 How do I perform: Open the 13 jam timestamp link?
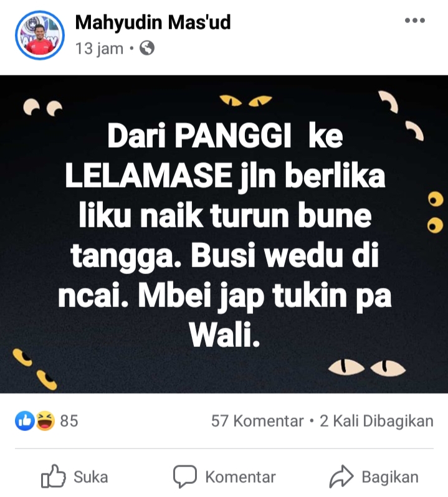[99, 49]
